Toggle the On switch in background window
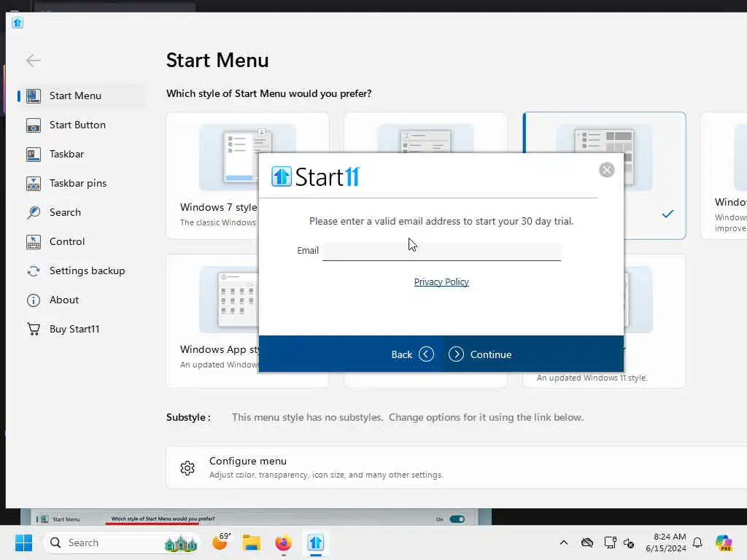This screenshot has width=747, height=560. [x=457, y=519]
